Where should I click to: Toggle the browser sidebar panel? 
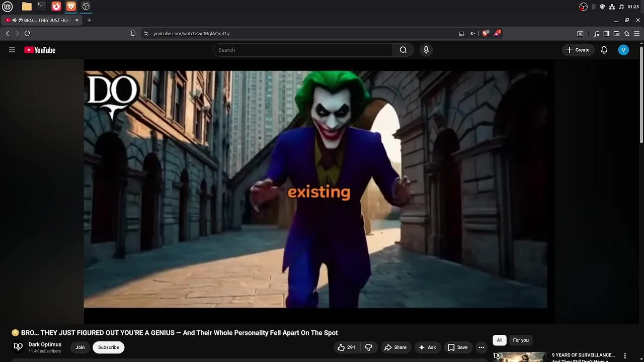[606, 33]
